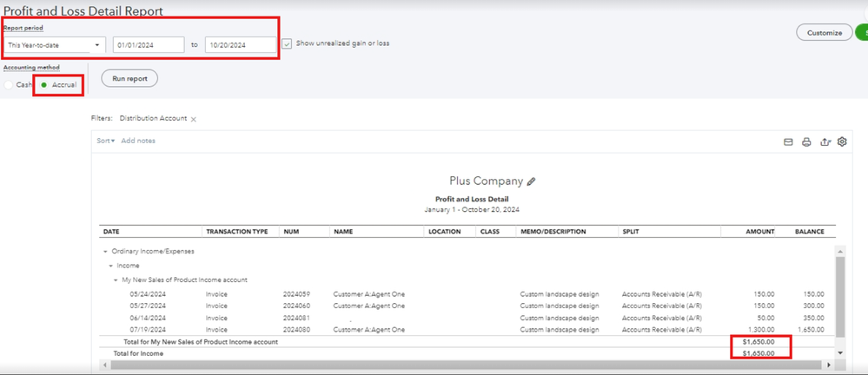This screenshot has width=868, height=375.
Task: Click horizontal scrollbar right arrow
Action: [x=829, y=365]
